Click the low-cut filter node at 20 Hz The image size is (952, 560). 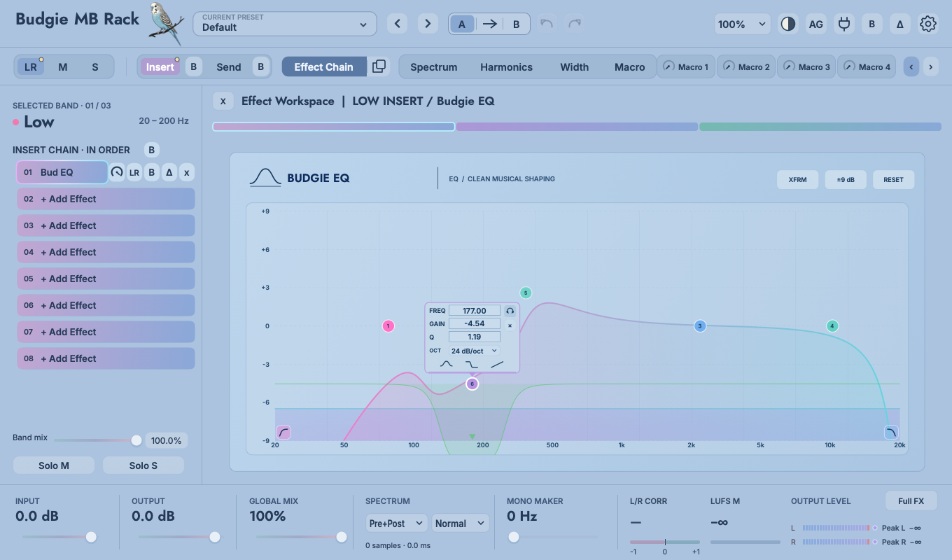[283, 432]
